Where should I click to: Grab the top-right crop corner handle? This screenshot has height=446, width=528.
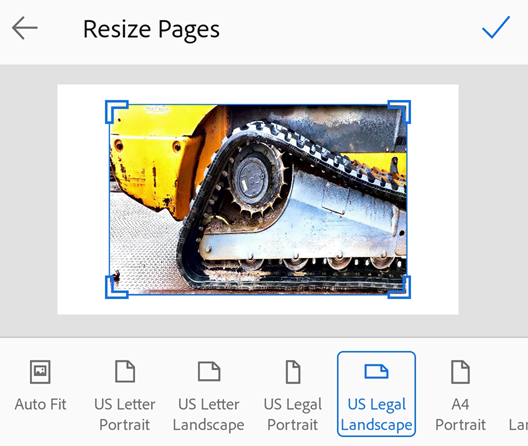click(399, 112)
